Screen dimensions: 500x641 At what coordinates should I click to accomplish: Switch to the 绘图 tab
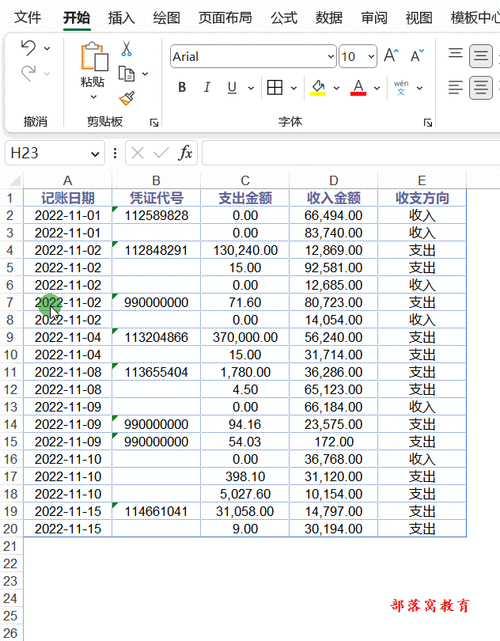[x=166, y=18]
